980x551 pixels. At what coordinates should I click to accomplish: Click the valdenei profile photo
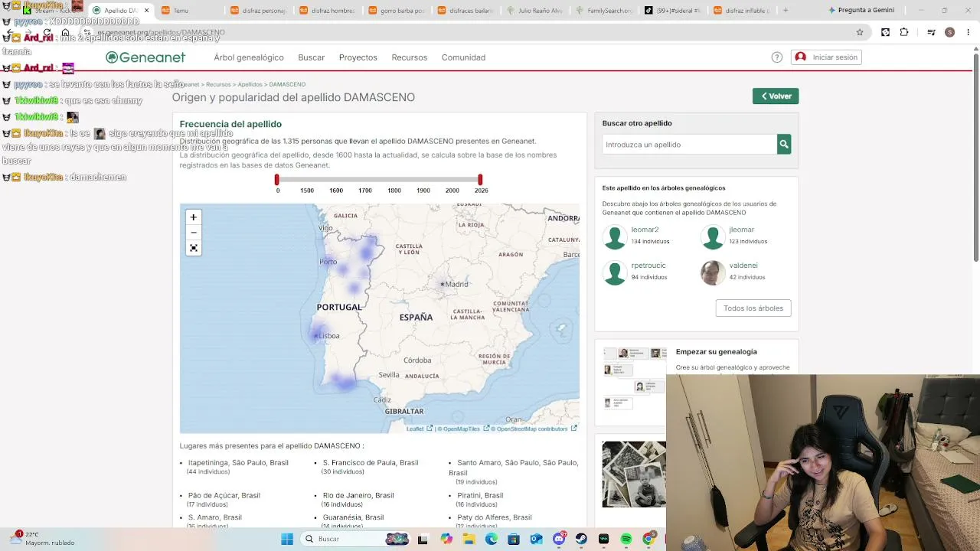coord(713,272)
